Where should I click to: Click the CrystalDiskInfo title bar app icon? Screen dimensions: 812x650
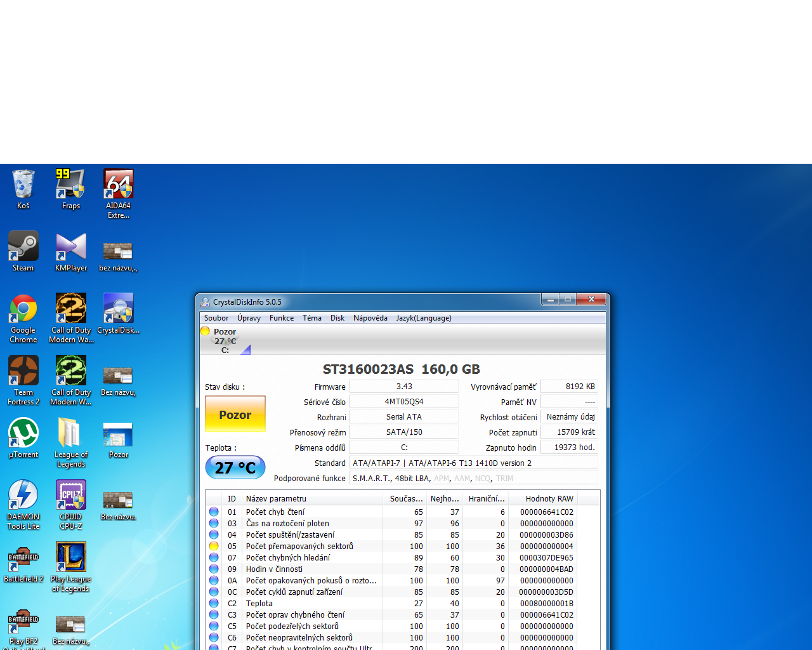click(x=205, y=302)
